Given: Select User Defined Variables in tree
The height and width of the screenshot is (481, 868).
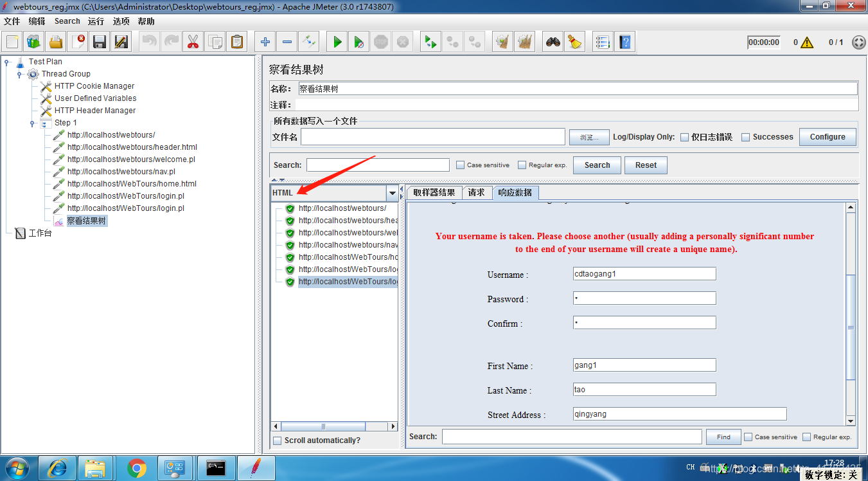Looking at the screenshot, I should [x=95, y=98].
